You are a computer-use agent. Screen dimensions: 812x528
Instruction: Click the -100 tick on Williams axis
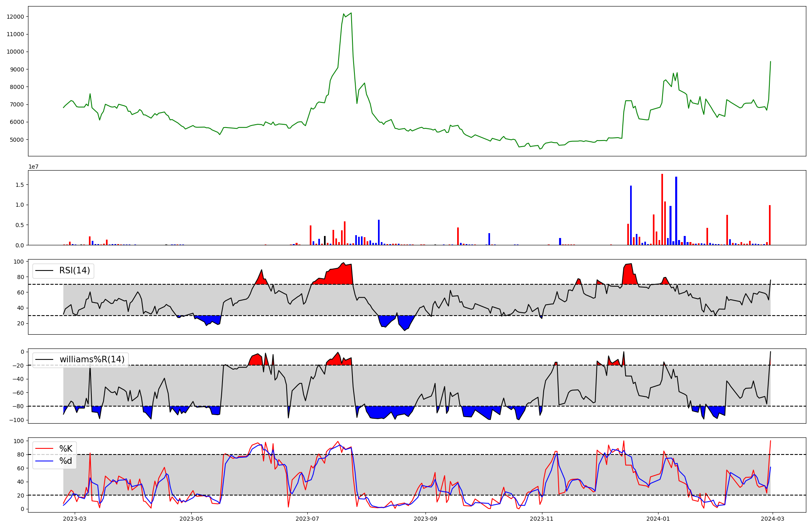pos(17,420)
